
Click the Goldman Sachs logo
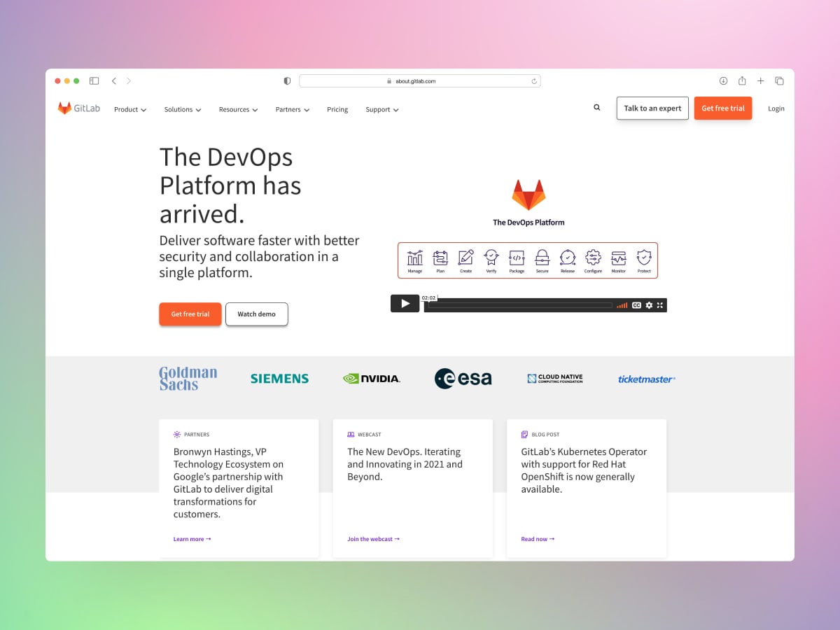pos(188,378)
